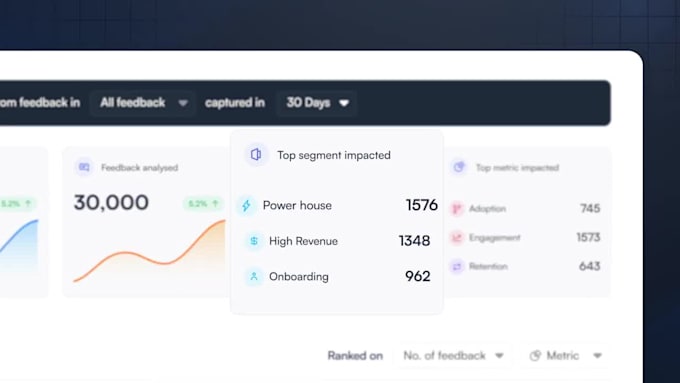Click the green 5.2% badge beside 30,000
Screen dimensions: 680x383
click(x=203, y=203)
